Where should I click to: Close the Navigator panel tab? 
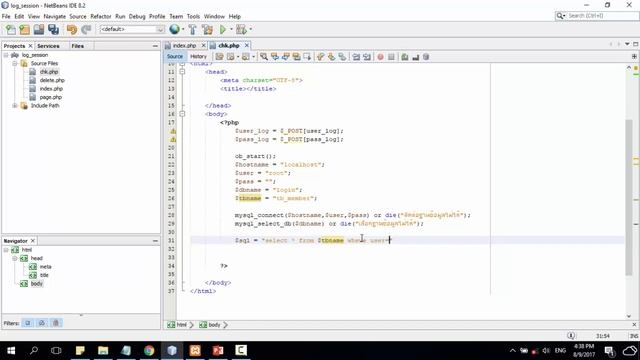pyautogui.click(x=33, y=241)
